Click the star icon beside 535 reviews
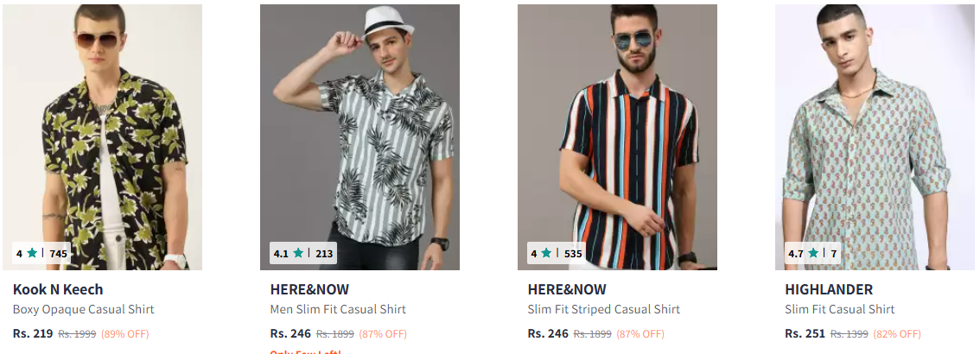Viewport: 980px width, 354px height. pos(547,253)
